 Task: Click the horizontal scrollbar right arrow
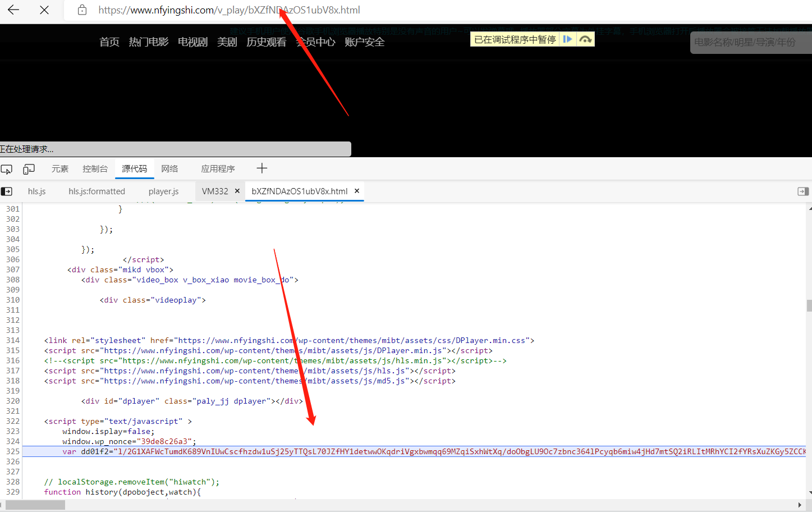click(x=800, y=505)
